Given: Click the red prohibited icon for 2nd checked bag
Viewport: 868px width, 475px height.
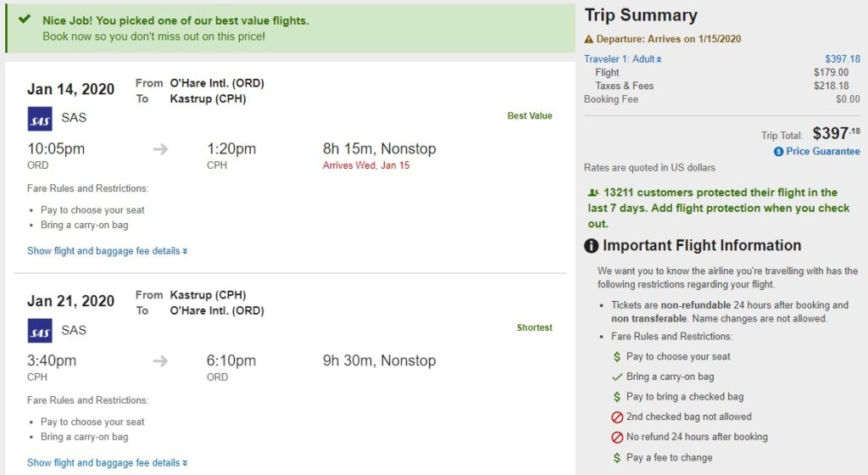Looking at the screenshot, I should (617, 417).
